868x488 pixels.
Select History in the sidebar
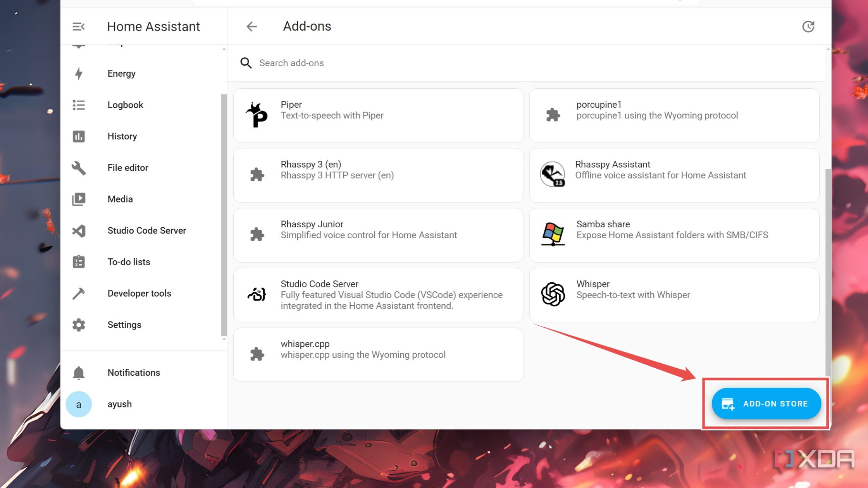(122, 136)
